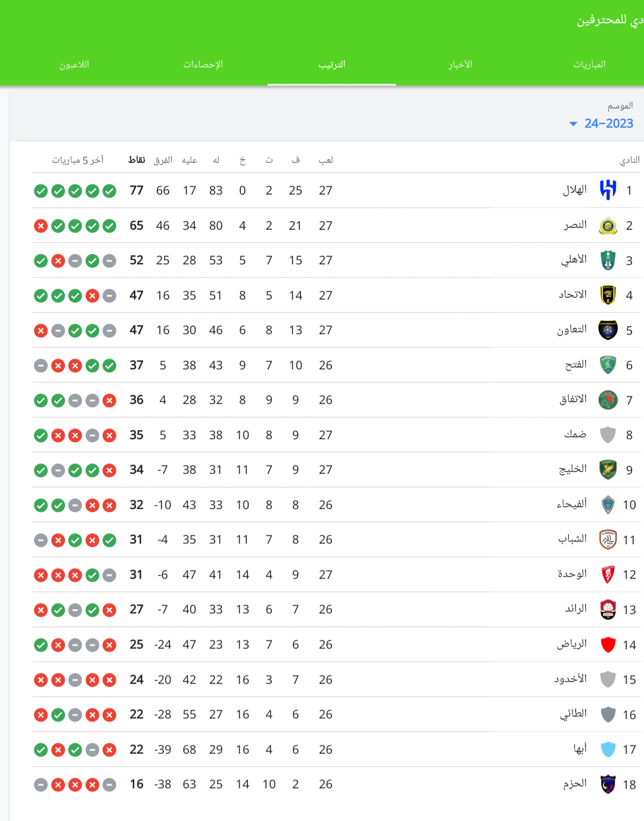The height and width of the screenshot is (821, 644).
Task: Click the Al Nassr club crest
Action: tap(608, 226)
